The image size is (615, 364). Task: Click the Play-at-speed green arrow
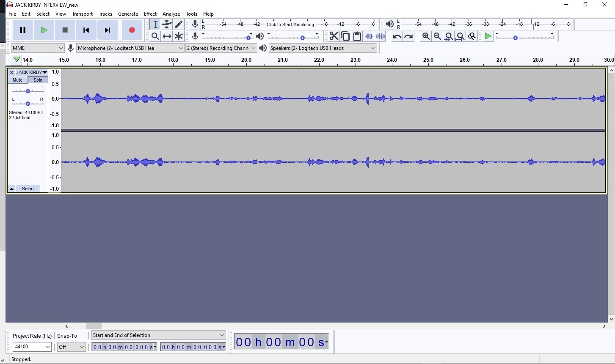[488, 36]
